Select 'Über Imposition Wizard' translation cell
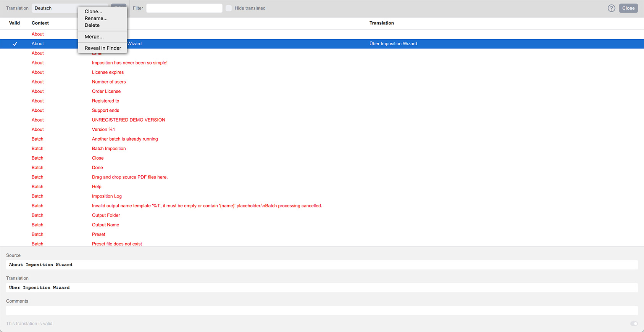 coord(393,44)
